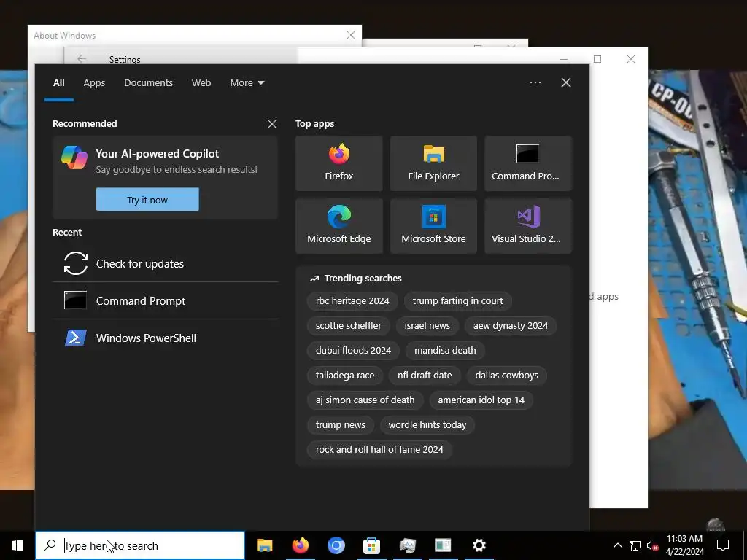Open File Explorer in the taskbar
Viewport: 747px width, 560px height.
click(x=264, y=545)
